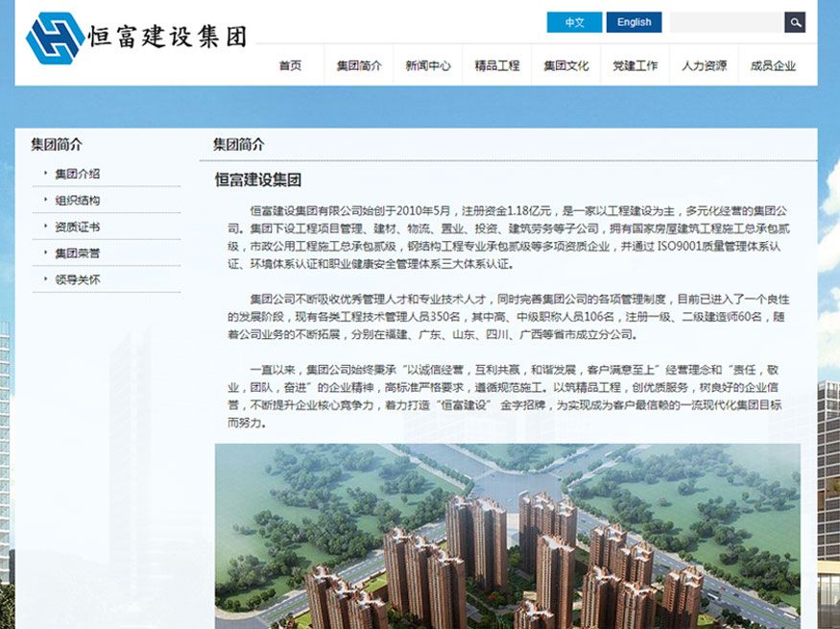Click the content panel 集团简介 heading
The height and width of the screenshot is (629, 840).
coord(239,144)
